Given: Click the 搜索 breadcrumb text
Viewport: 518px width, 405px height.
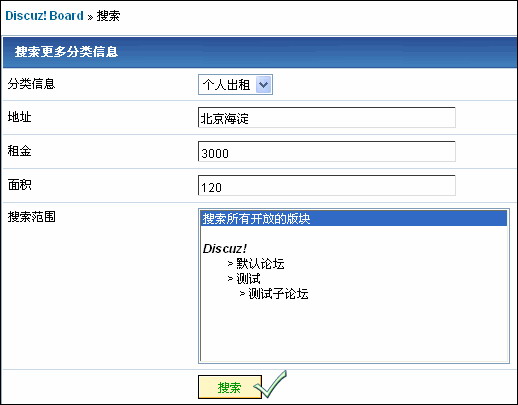Looking at the screenshot, I should pyautogui.click(x=108, y=16).
